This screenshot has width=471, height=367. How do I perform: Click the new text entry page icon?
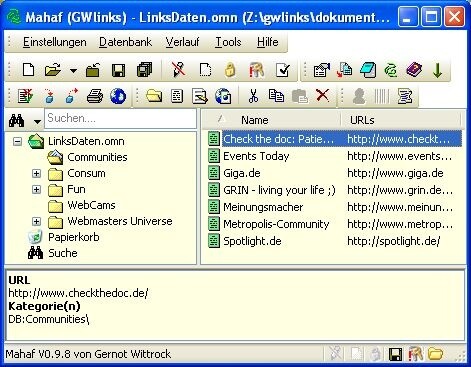[177, 96]
